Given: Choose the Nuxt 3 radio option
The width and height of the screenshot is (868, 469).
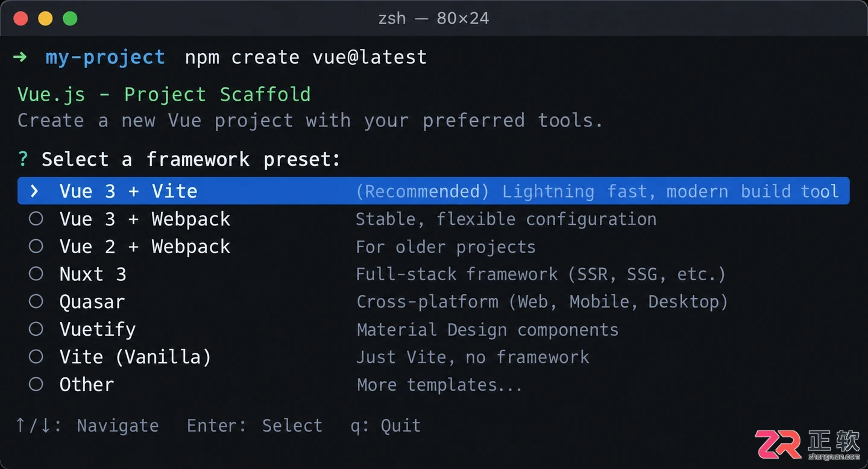Looking at the screenshot, I should [36, 274].
